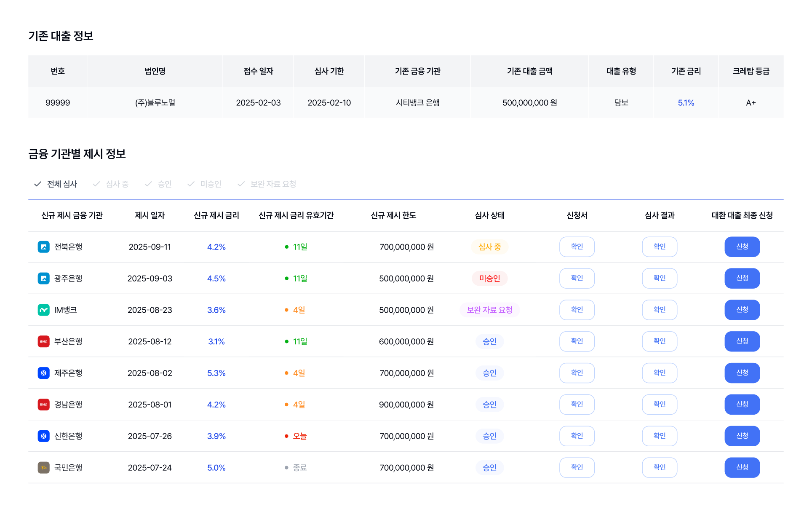This screenshot has height=512, width=812.
Task: Click the 신규 제시 금리 column header
Action: 216,215
